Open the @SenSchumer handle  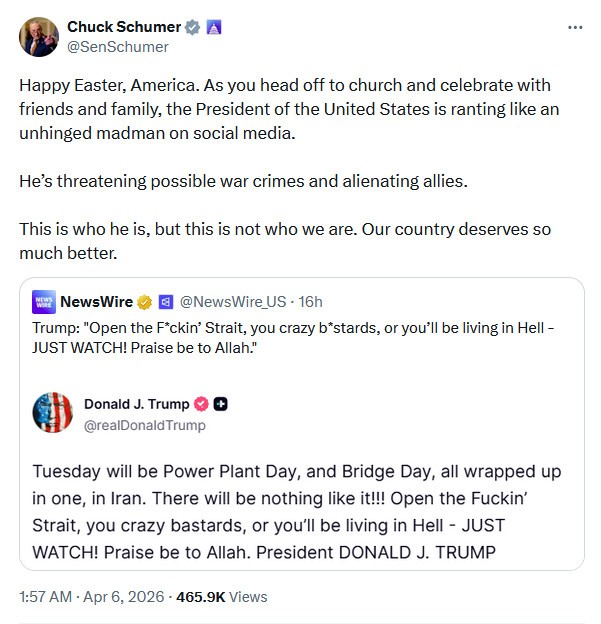(x=118, y=46)
